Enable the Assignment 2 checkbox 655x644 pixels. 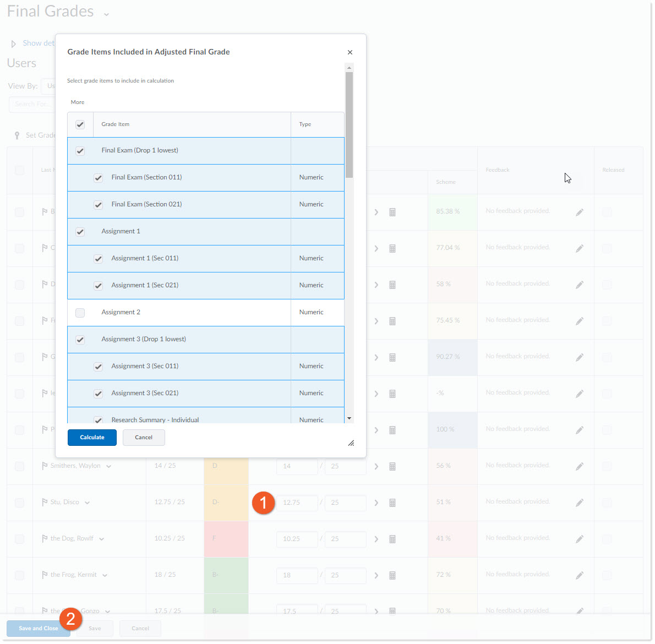tap(80, 313)
